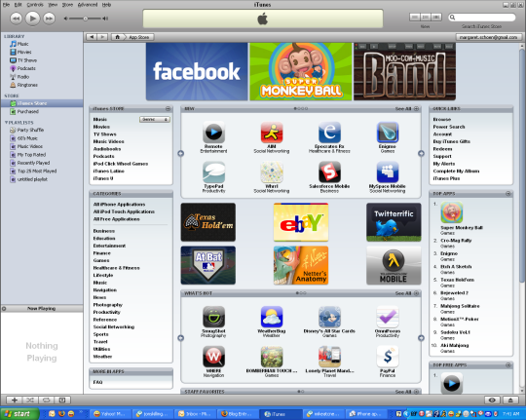Open the Enigmo app icon in New
Image resolution: width=526 pixels, height=420 pixels.
coord(388,133)
